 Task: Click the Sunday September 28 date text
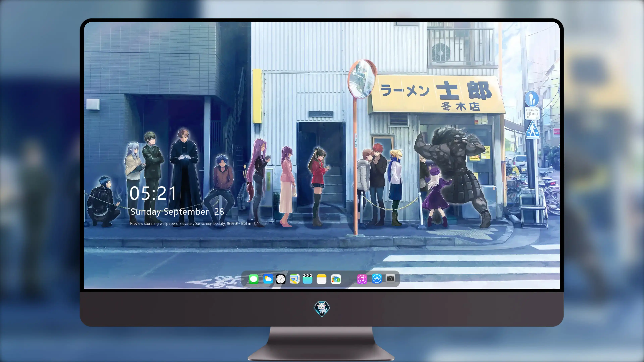click(177, 212)
